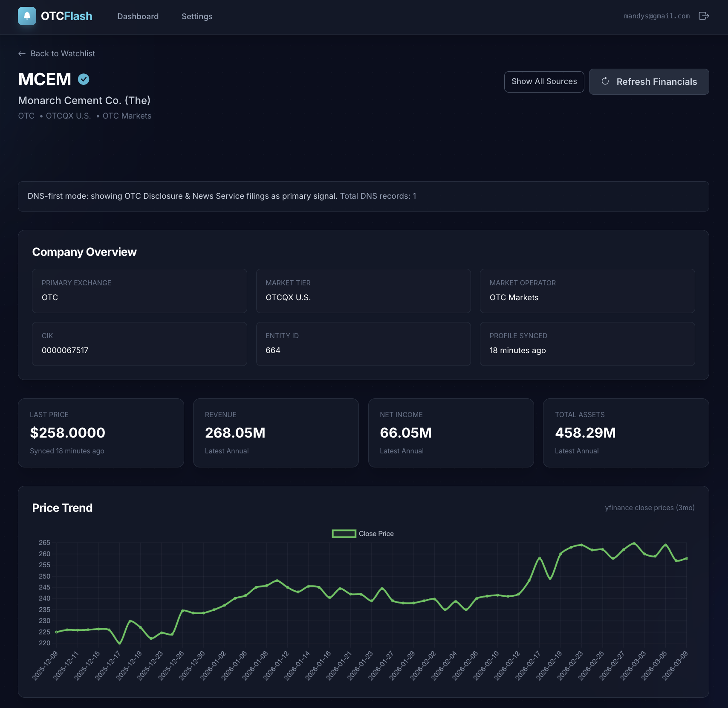
Task: Open the Dashboard navigation item
Action: (x=138, y=16)
